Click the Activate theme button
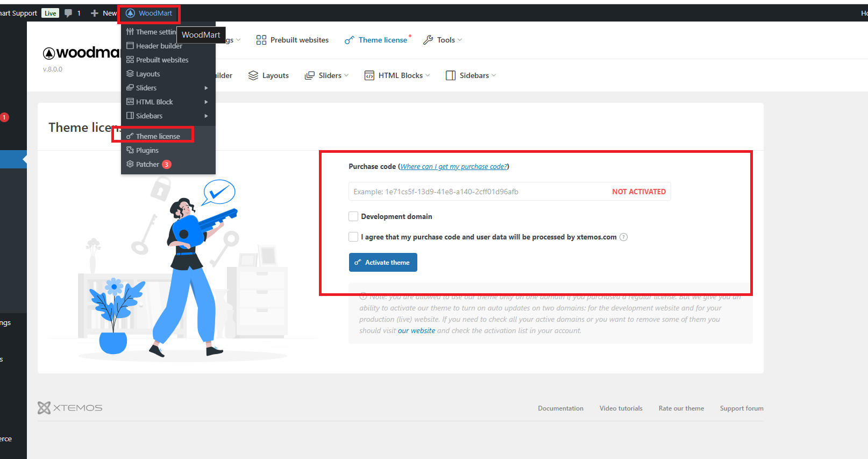Image resolution: width=868 pixels, height=459 pixels. 383,262
